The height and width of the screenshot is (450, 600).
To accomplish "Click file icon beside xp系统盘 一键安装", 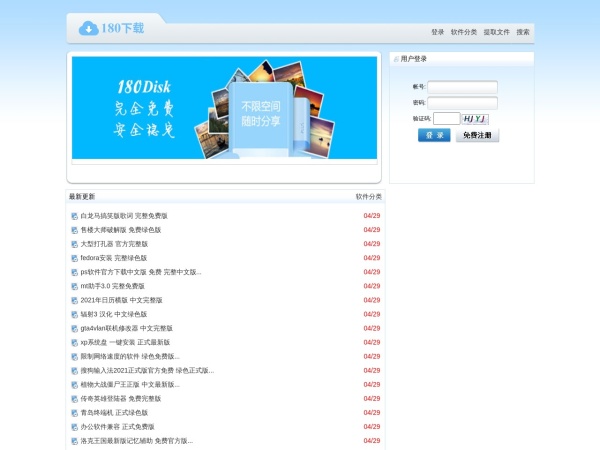I will coord(74,342).
